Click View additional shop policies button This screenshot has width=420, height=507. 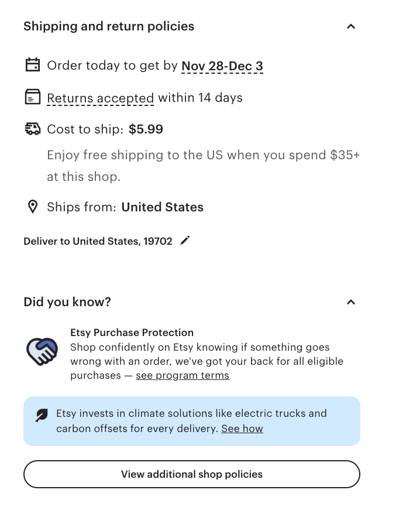click(x=192, y=474)
